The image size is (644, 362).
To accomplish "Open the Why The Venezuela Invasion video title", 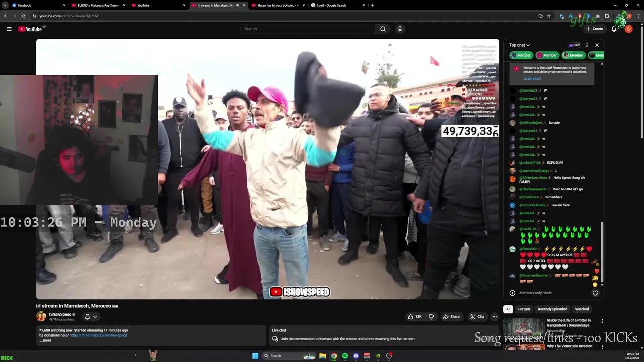I will click(570, 346).
